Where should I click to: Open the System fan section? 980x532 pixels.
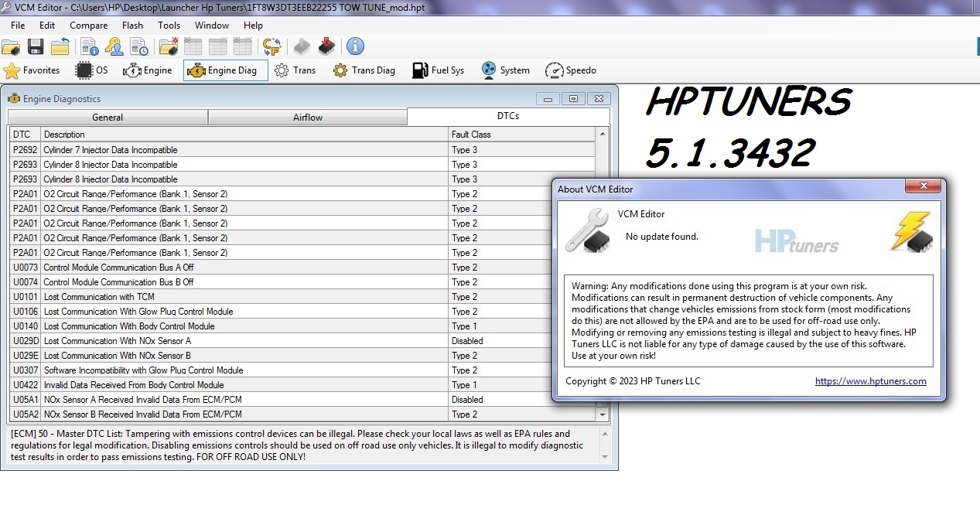[505, 70]
